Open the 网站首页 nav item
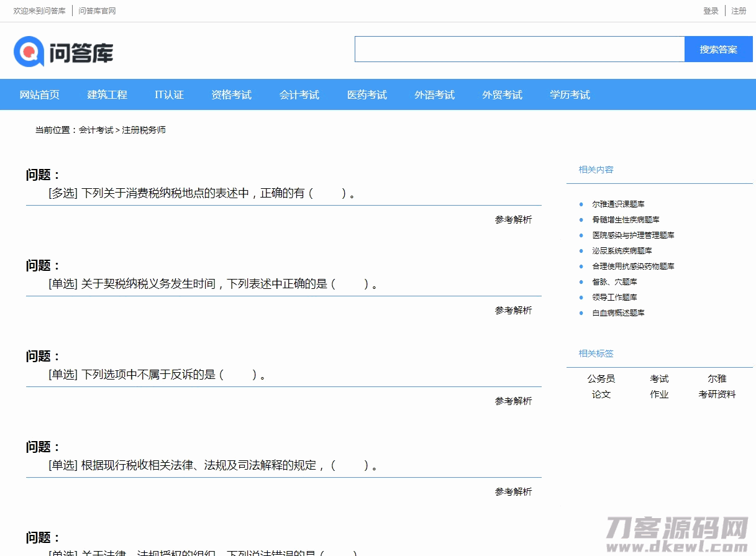756x556 pixels. (x=40, y=95)
